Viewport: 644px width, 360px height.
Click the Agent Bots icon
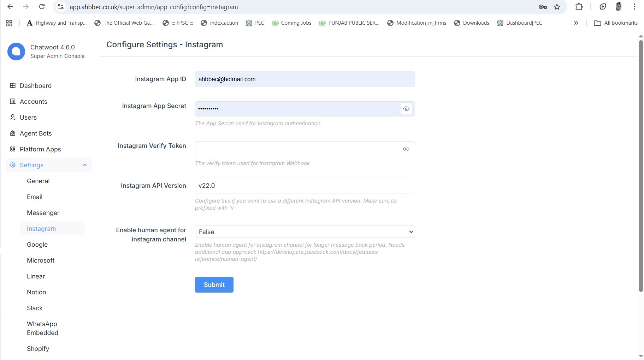[x=13, y=133]
